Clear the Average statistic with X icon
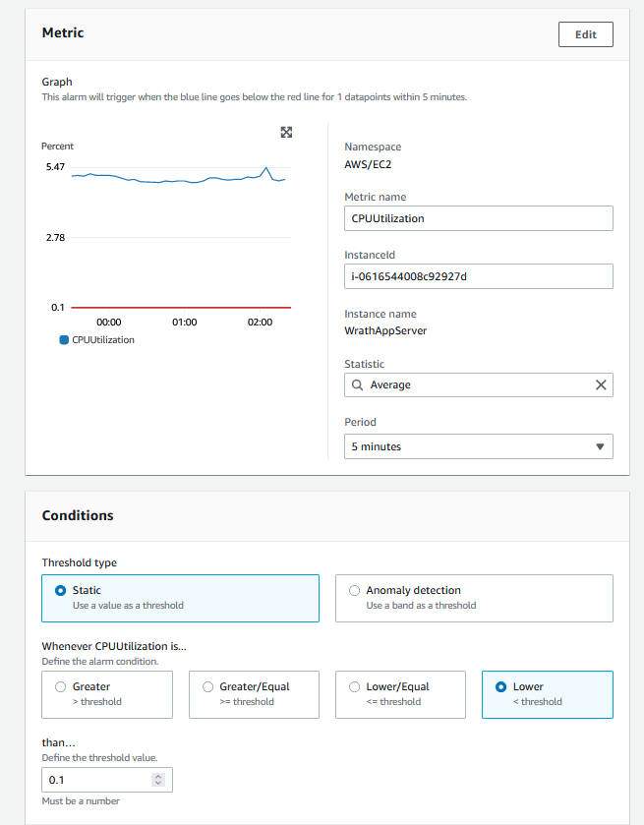644x825 pixels. (x=601, y=384)
